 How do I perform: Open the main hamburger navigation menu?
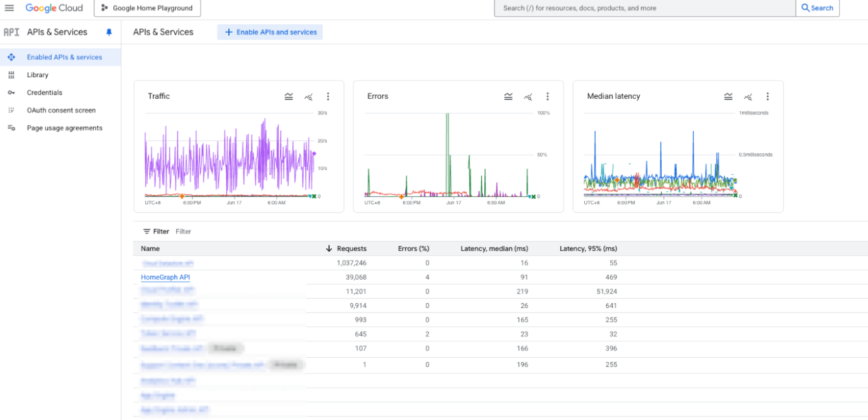(x=9, y=8)
